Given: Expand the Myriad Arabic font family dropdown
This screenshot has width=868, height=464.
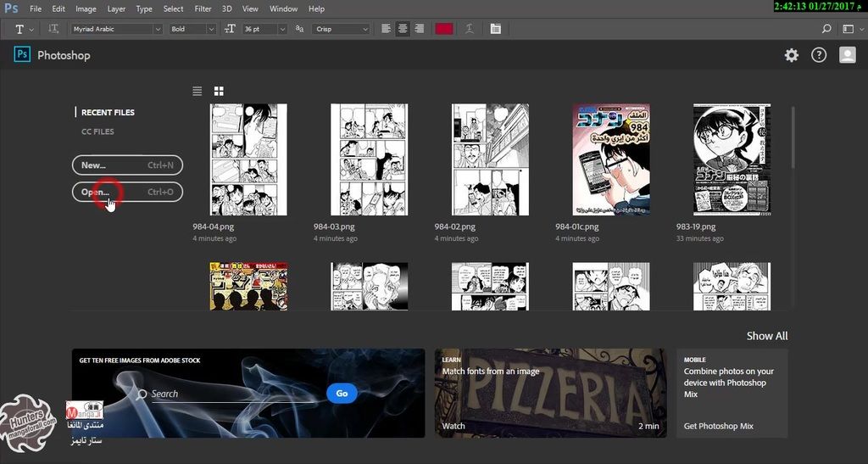Looking at the screenshot, I should 158,29.
